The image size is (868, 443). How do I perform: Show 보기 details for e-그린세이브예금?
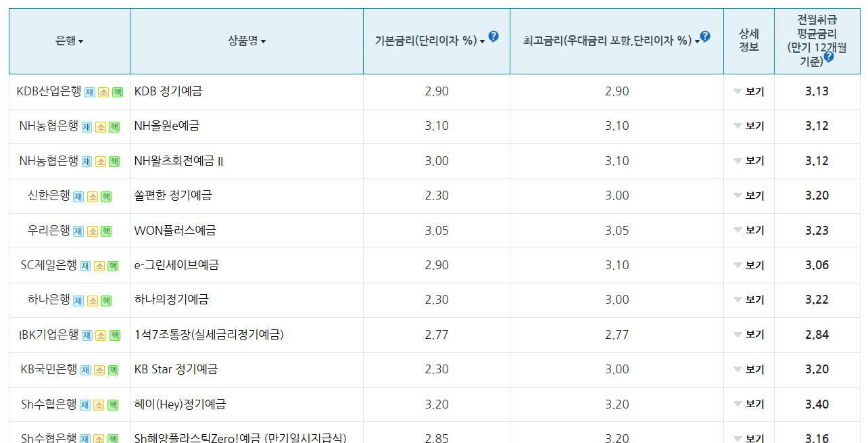749,266
